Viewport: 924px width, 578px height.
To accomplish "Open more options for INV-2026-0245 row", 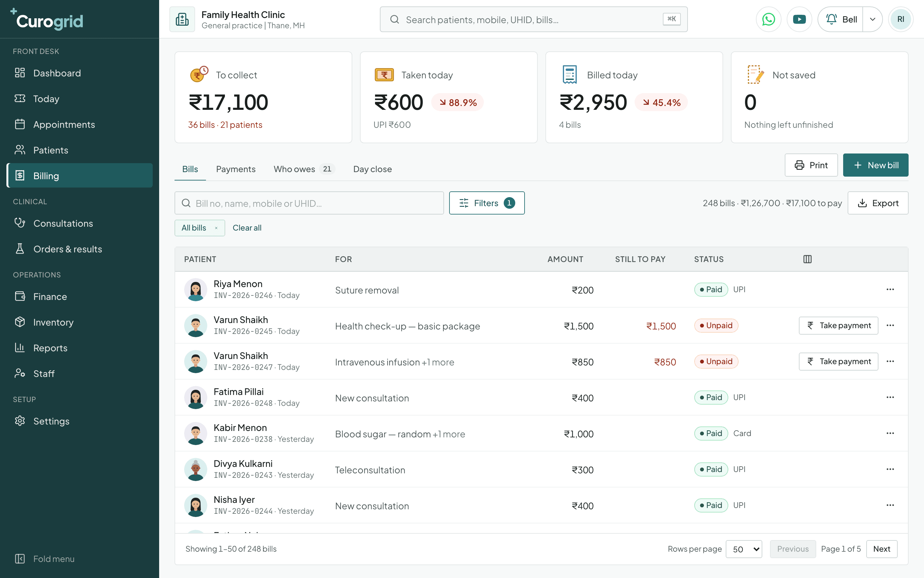I will [890, 325].
